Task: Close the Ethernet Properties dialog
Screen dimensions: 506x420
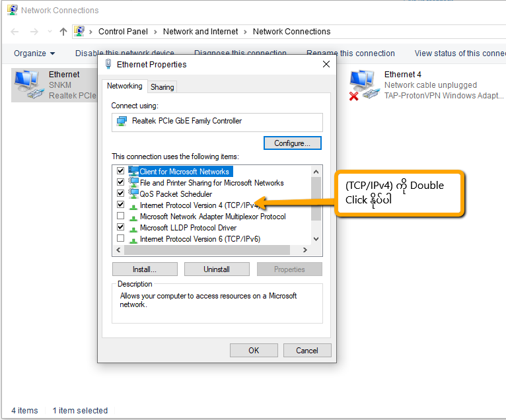Action: 326,64
